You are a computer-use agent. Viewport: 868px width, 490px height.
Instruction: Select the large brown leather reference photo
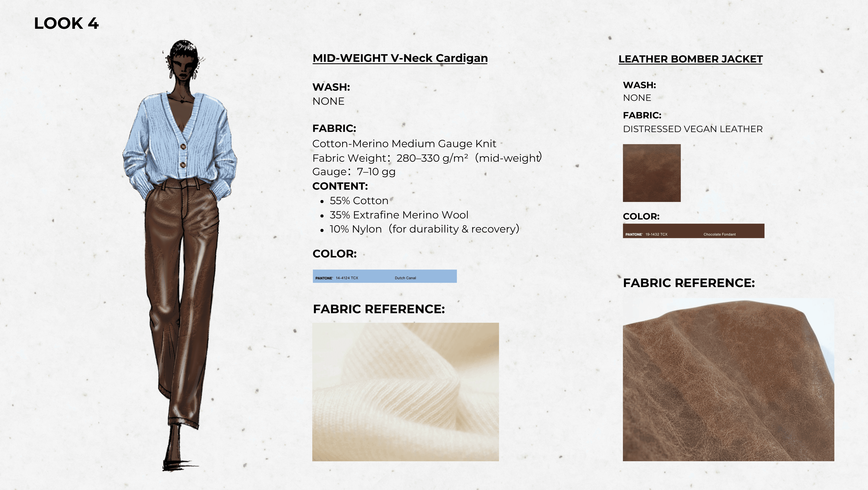click(729, 380)
